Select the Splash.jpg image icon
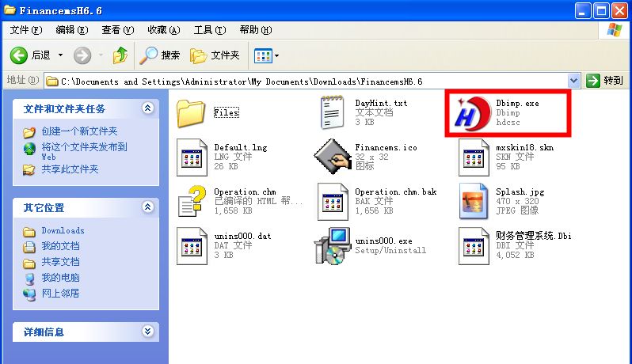Screen dimensions: 632x364 (473, 201)
